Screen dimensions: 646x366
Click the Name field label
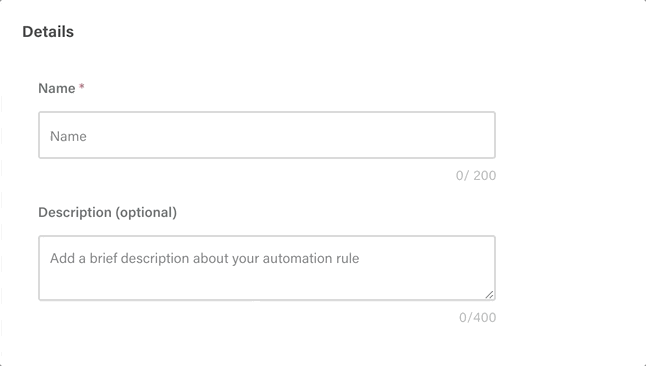pos(57,88)
